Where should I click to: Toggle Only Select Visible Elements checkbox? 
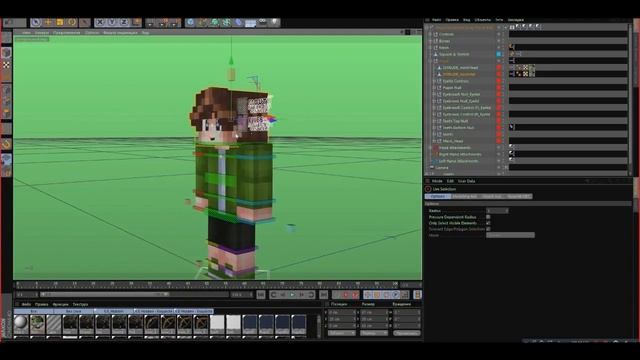tap(488, 223)
